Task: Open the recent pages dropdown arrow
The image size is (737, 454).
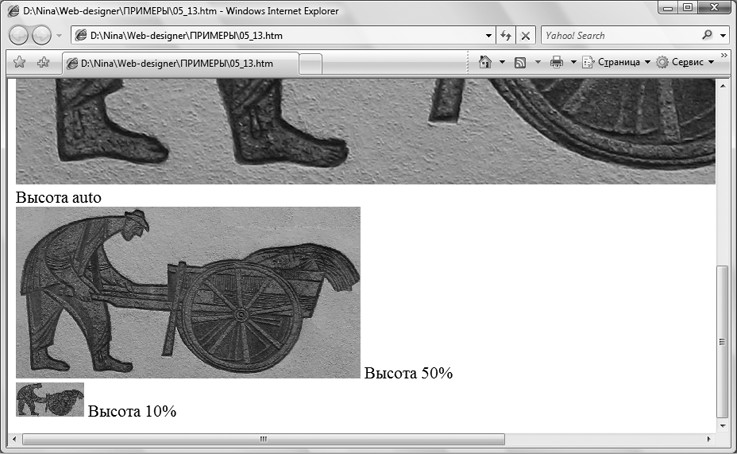Action: point(59,36)
